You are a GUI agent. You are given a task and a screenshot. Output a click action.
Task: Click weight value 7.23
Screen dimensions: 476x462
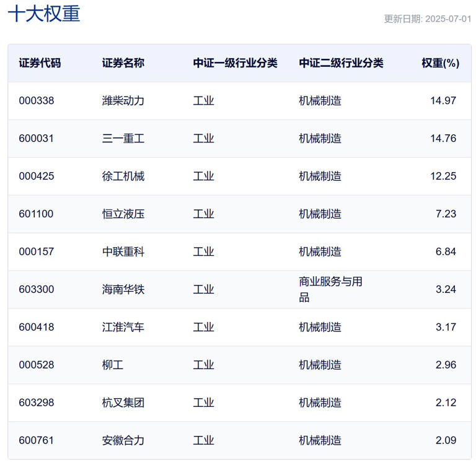[x=446, y=214]
